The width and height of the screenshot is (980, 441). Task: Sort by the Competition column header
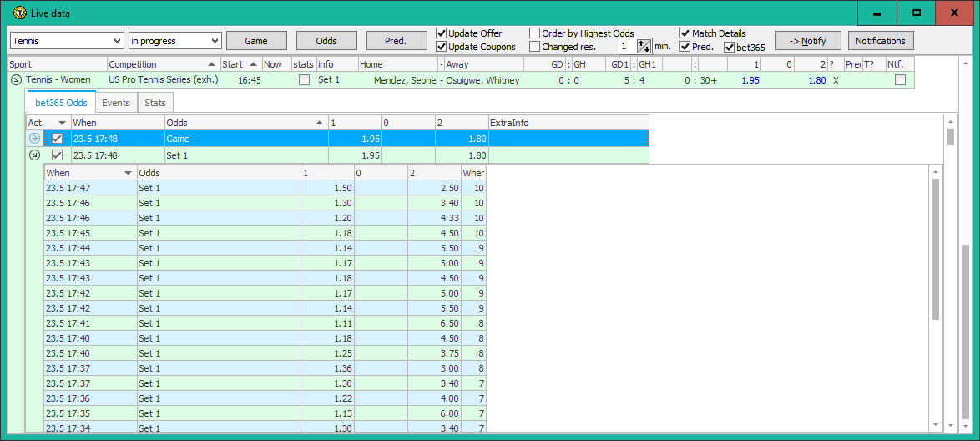[x=164, y=63]
